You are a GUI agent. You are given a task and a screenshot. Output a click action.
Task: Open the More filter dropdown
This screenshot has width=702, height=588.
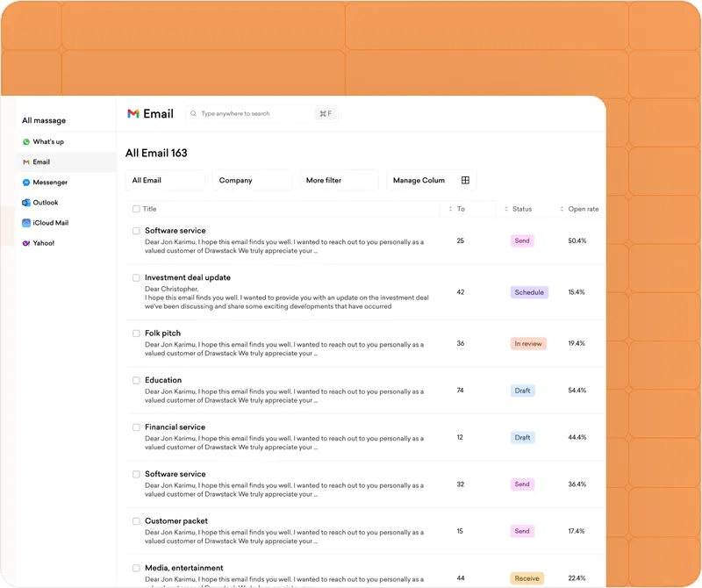coord(339,180)
